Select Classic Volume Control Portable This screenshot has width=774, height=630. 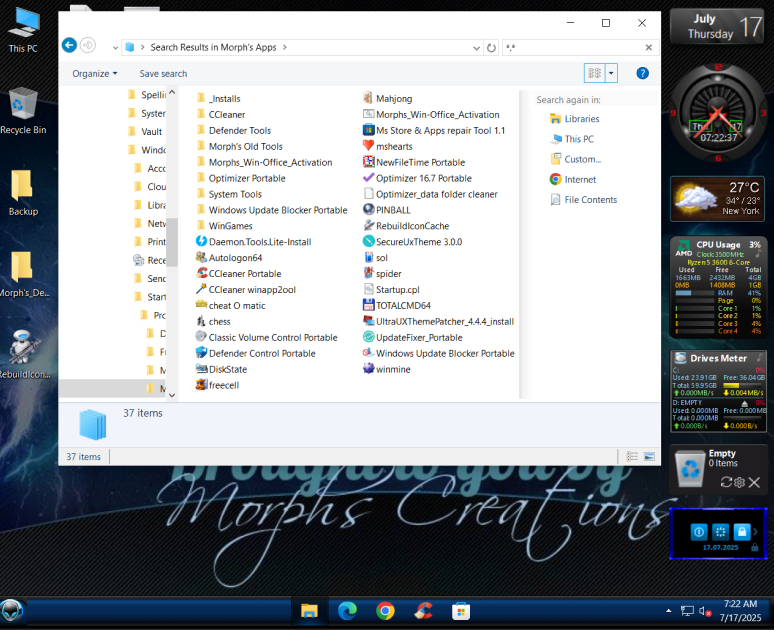pyautogui.click(x=267, y=337)
